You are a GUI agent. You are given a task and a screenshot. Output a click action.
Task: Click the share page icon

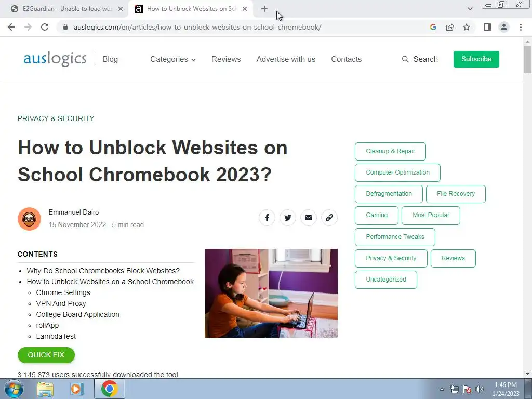pyautogui.click(x=450, y=27)
